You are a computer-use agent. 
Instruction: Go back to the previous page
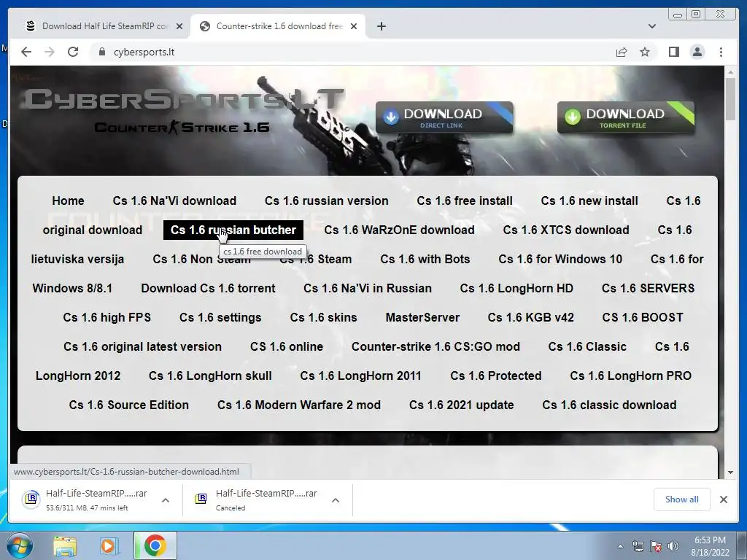click(26, 52)
